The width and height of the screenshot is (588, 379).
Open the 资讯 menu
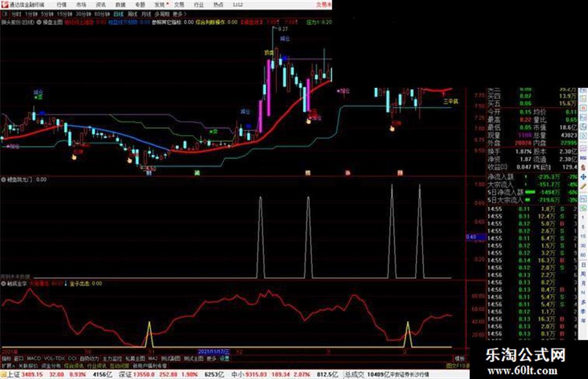pos(101,5)
